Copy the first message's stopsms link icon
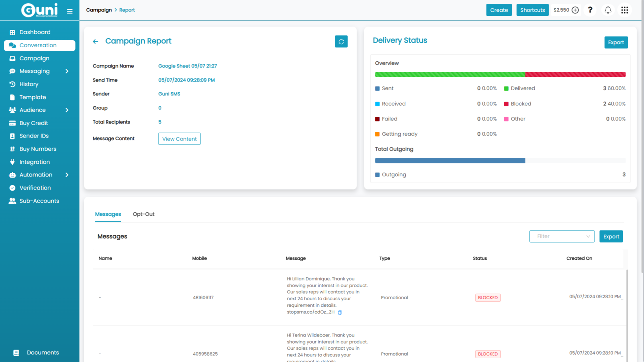Image resolution: width=644 pixels, height=362 pixels. [340, 313]
